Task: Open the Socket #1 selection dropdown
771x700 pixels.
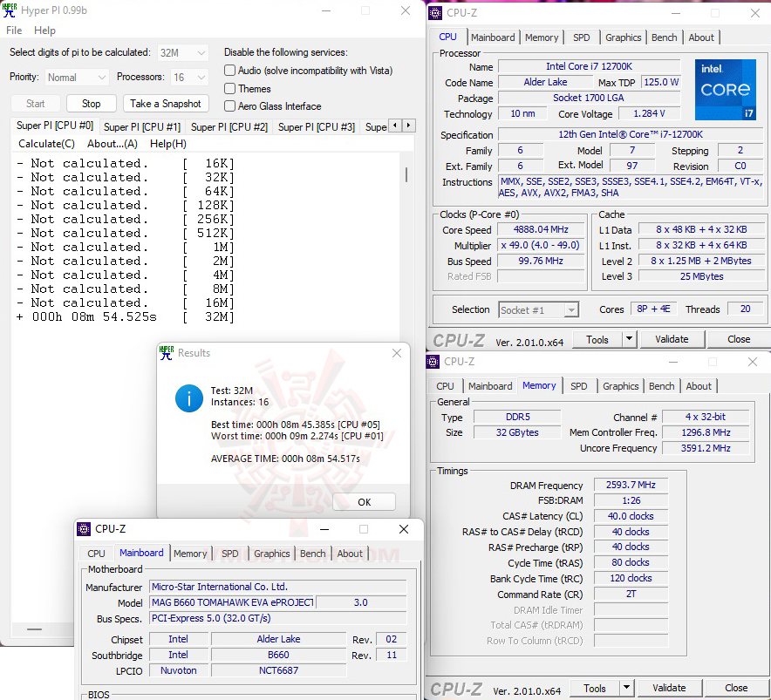Action: [538, 310]
